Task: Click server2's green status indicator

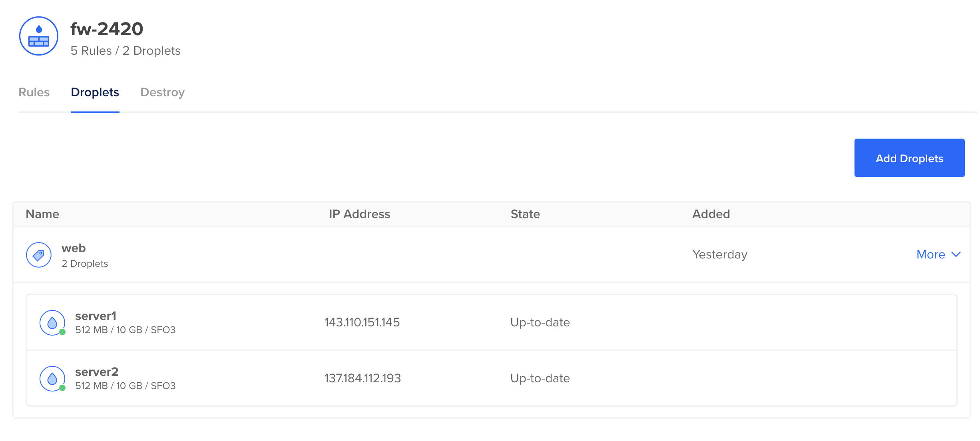Action: (x=62, y=387)
